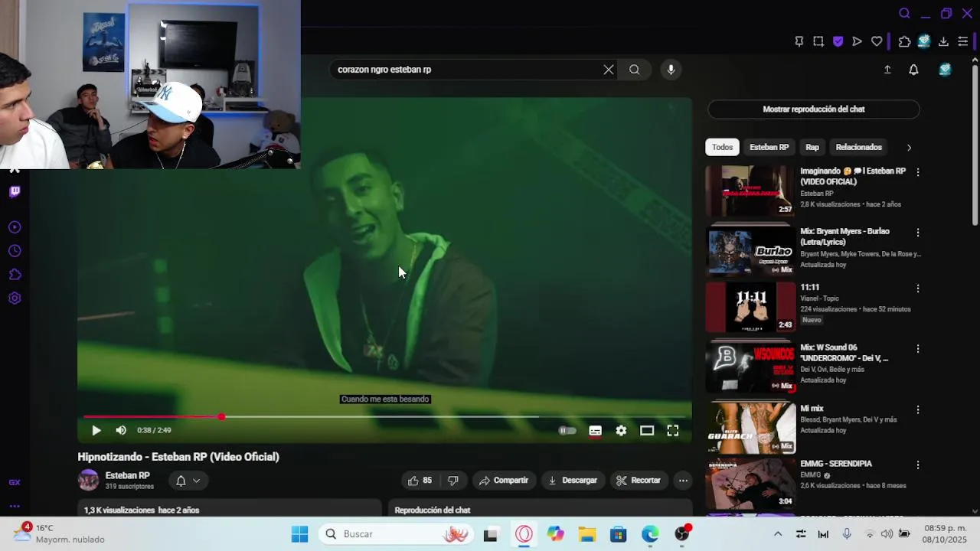Open options menu for Mix: Bryant Myers - Burlao
Viewport: 980px width, 551px height.
[918, 233]
